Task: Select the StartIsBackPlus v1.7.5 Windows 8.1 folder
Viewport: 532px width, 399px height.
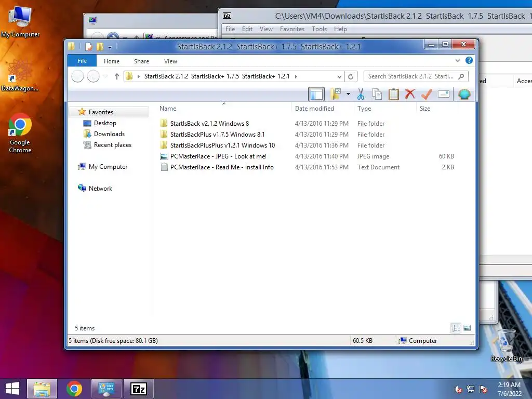Action: point(217,135)
